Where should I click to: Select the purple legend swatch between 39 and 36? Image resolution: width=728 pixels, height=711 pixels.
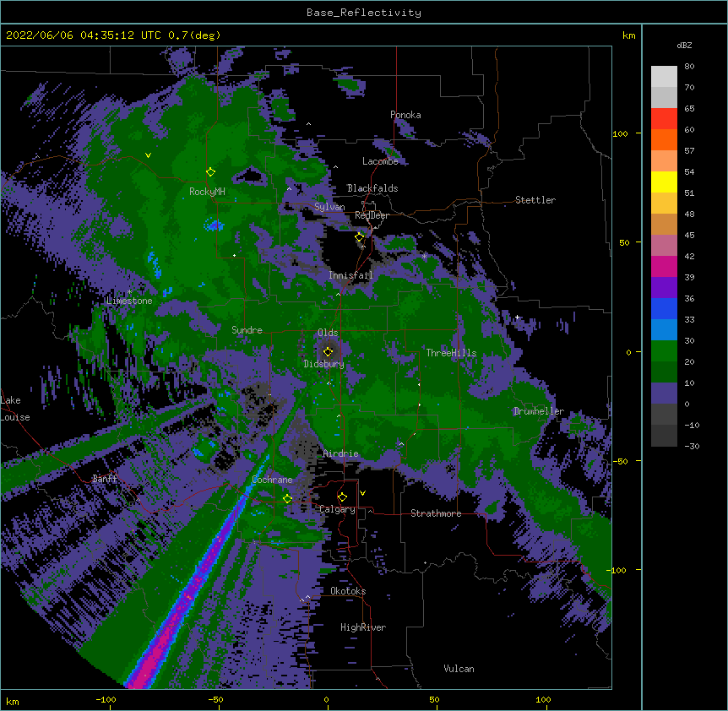664,287
